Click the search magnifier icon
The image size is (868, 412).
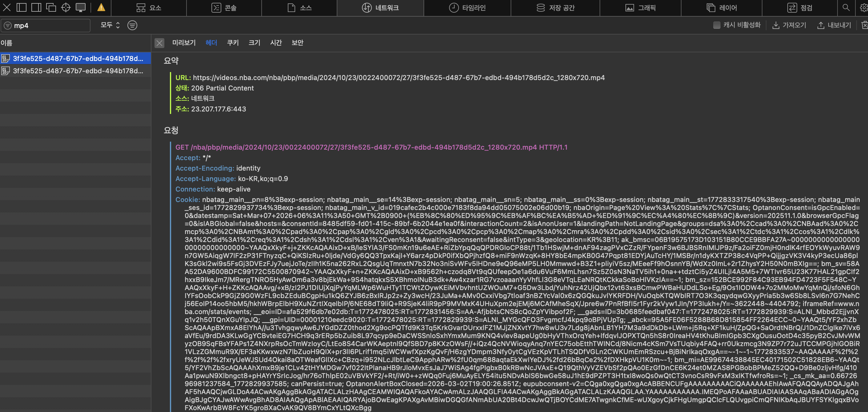coord(846,7)
